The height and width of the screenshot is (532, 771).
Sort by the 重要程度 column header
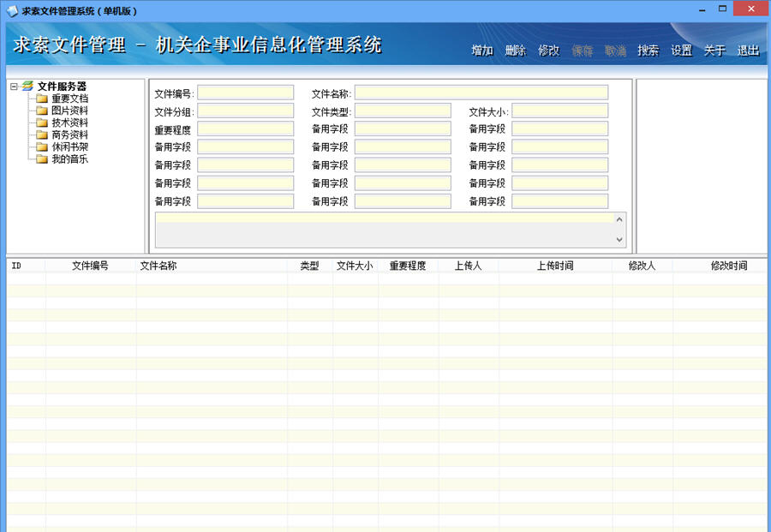click(408, 266)
